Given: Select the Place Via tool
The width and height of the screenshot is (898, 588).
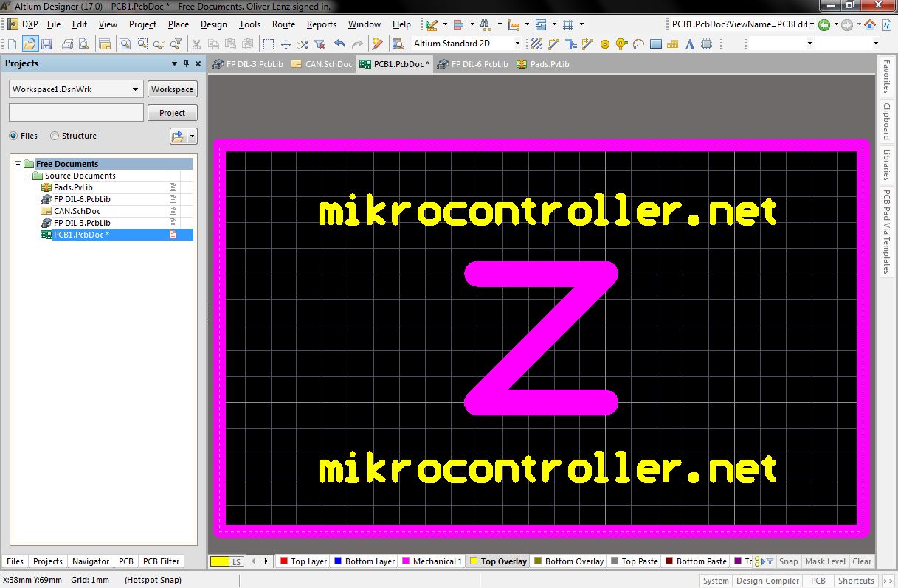Looking at the screenshot, I should coord(621,44).
